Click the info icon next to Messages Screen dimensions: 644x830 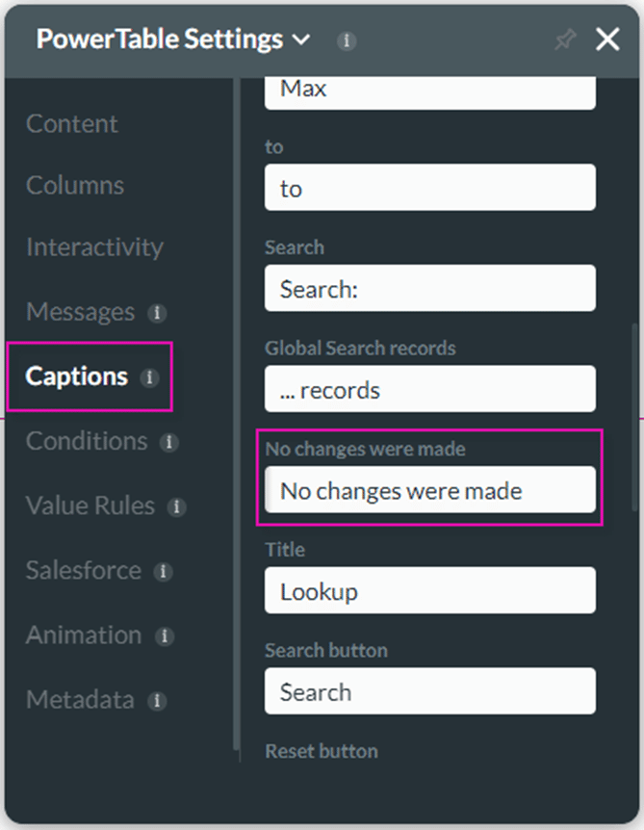[156, 313]
